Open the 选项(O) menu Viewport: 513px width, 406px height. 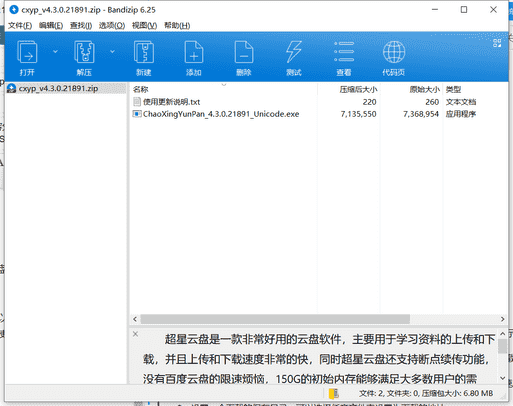coord(112,26)
